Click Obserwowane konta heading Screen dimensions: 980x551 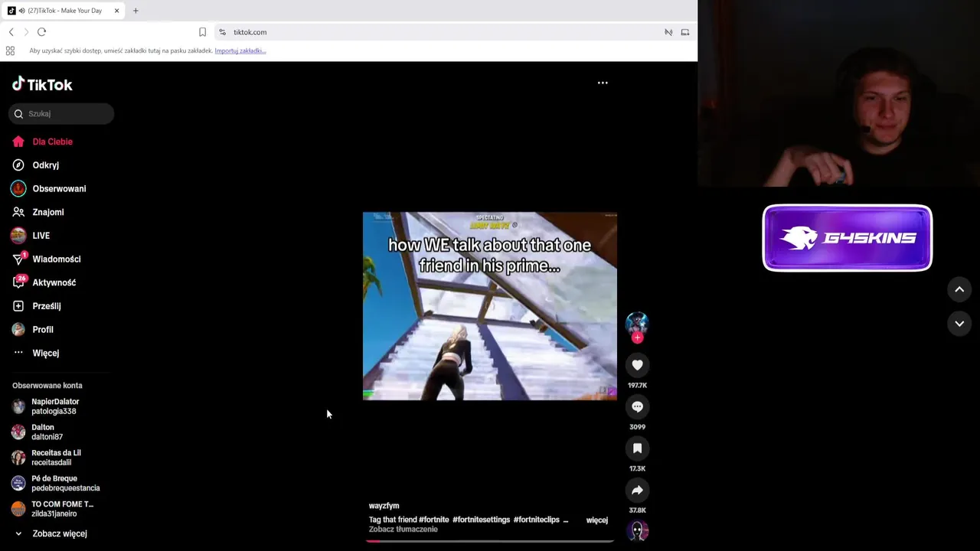click(x=47, y=386)
